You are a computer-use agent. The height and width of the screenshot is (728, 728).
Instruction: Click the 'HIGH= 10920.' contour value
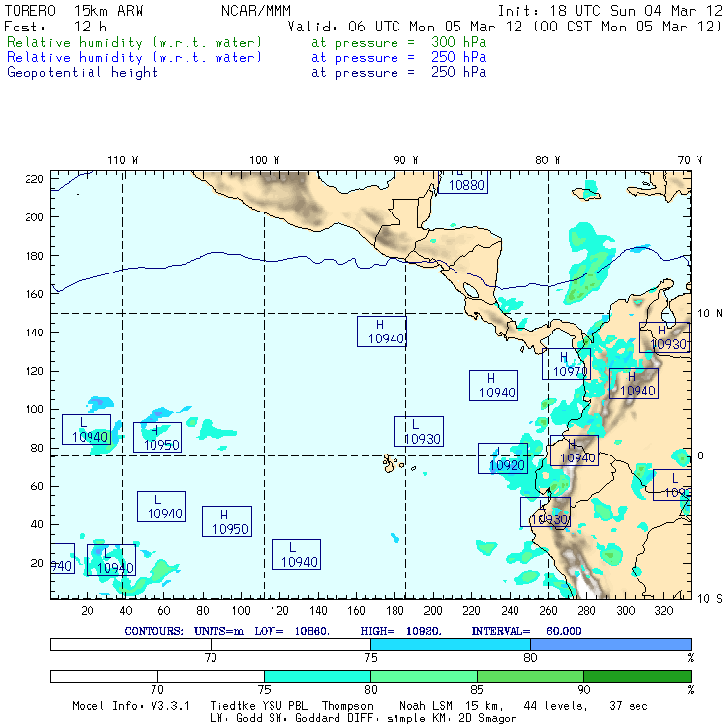coord(400,631)
